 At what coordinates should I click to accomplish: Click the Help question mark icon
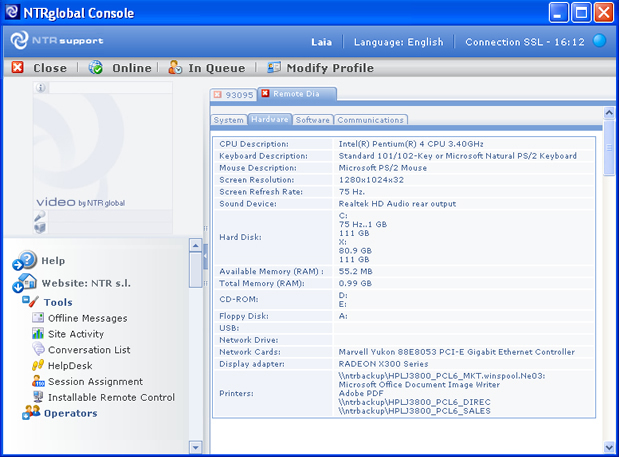click(x=24, y=261)
